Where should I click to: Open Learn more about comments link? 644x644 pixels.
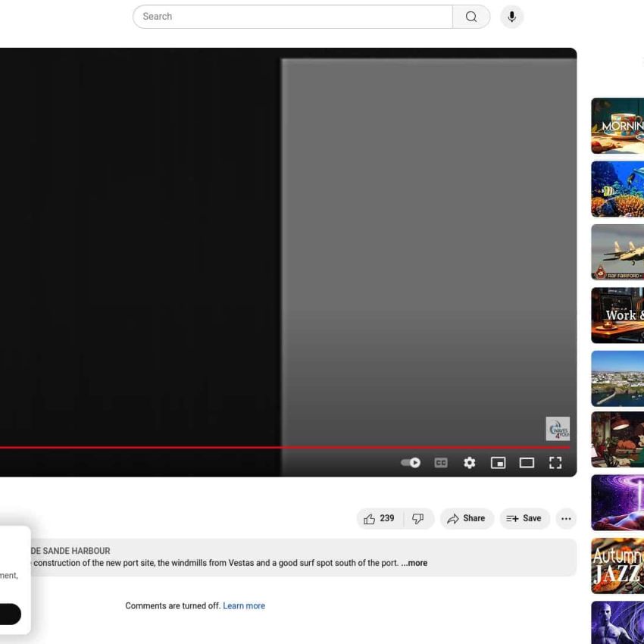click(244, 606)
